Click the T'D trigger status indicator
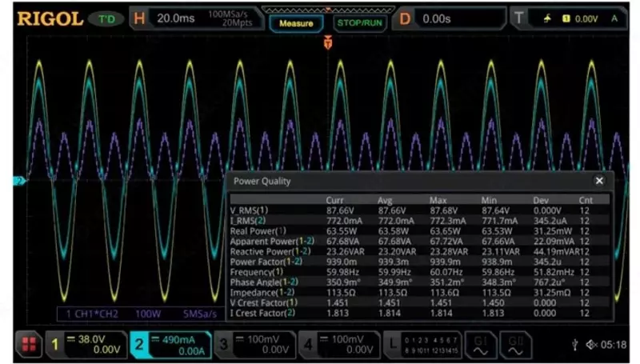Image resolution: width=640 pixels, height=364 pixels. (x=106, y=18)
